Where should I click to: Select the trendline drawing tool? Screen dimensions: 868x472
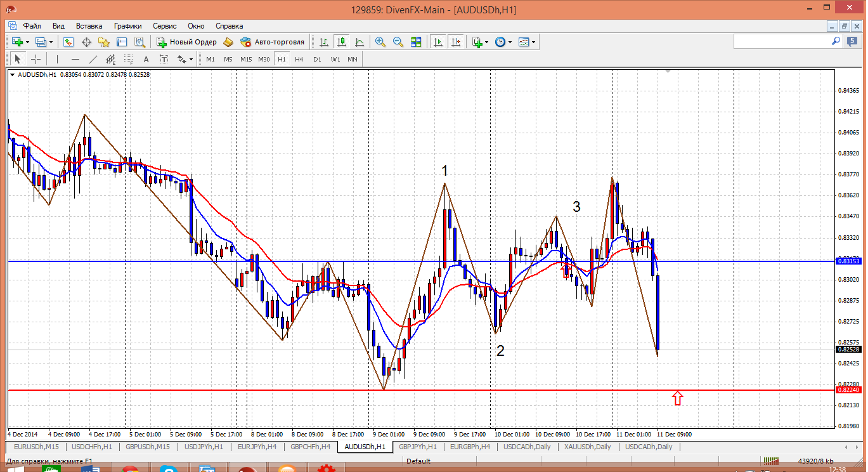pos(93,59)
